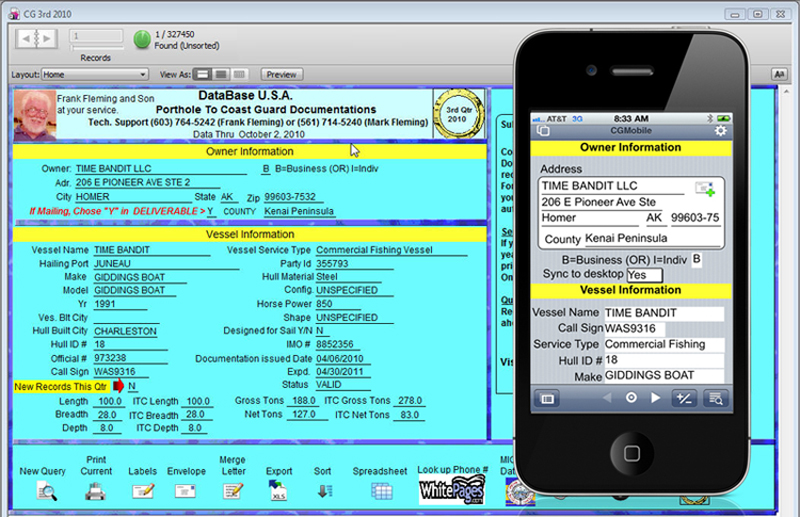
Task: Click the Owner field TIME BANDIT LLC
Action: 161,169
